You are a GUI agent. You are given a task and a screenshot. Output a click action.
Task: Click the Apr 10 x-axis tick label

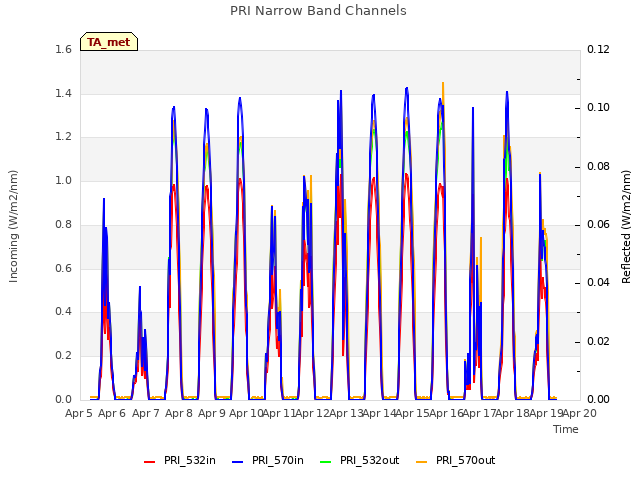pos(247,413)
